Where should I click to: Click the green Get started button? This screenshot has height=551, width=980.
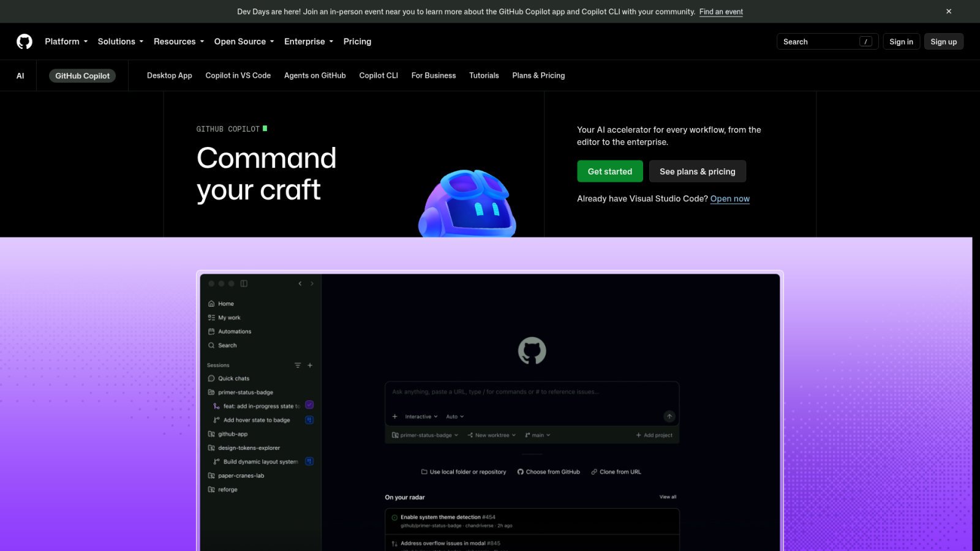(610, 171)
